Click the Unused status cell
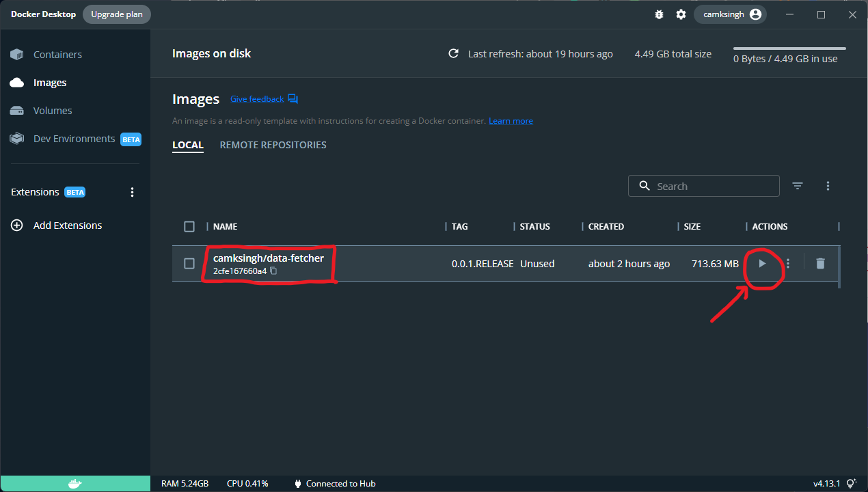The height and width of the screenshot is (492, 868). point(537,264)
